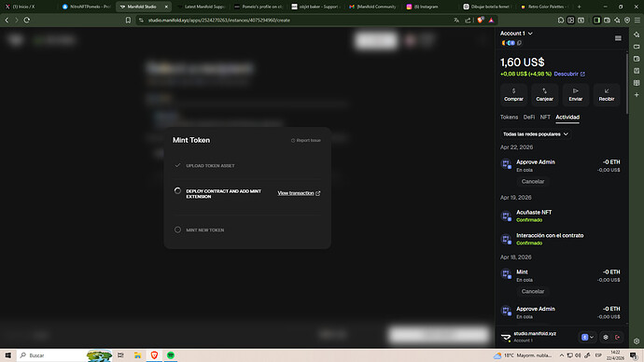Add a new item to the sidebar
644x362 pixels.
click(637, 95)
